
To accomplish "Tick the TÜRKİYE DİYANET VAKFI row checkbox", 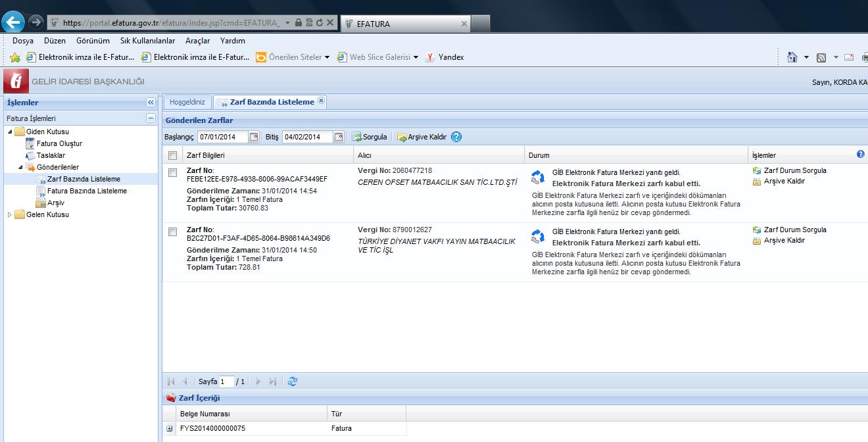I will click(172, 232).
